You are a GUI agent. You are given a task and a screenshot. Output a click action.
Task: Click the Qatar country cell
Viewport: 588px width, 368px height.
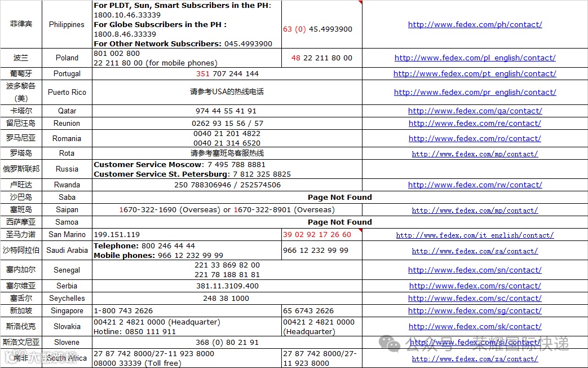(x=67, y=111)
